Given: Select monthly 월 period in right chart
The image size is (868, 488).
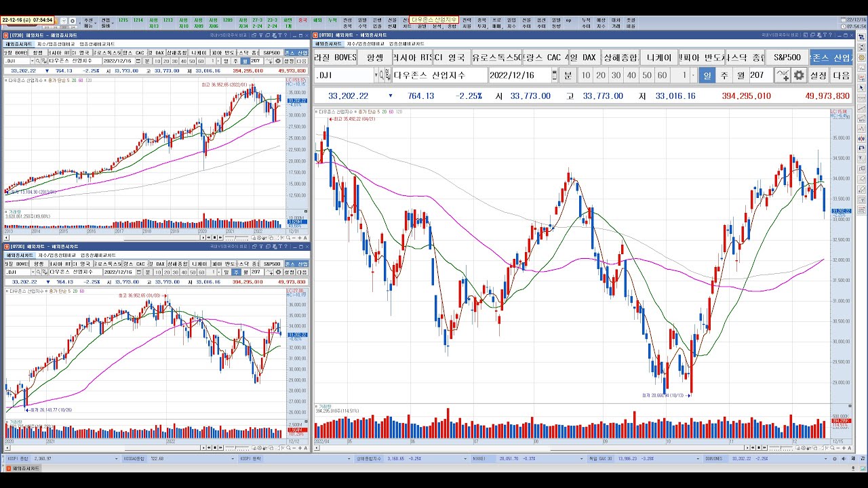Looking at the screenshot, I should coord(741,75).
